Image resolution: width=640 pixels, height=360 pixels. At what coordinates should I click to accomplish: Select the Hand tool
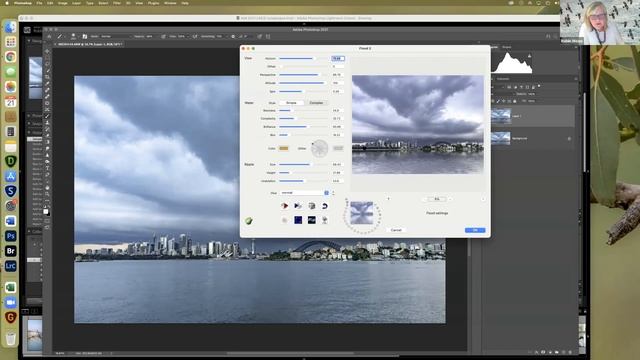point(47,188)
